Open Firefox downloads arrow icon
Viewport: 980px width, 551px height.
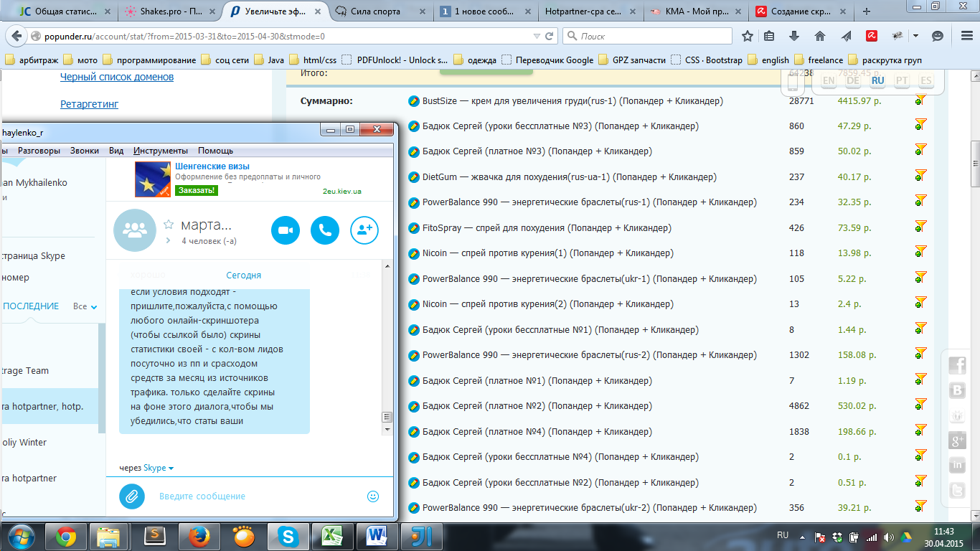click(794, 36)
